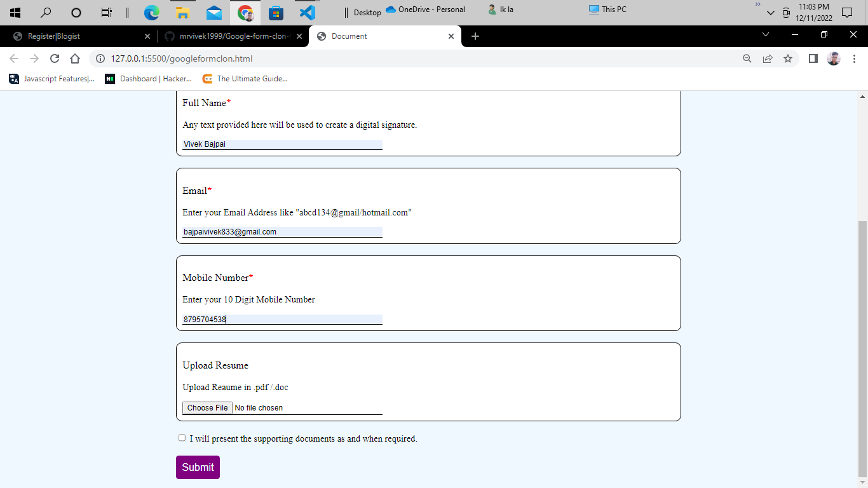Screen dimensions: 868x488
Task: Submit the form
Action: pos(198,467)
